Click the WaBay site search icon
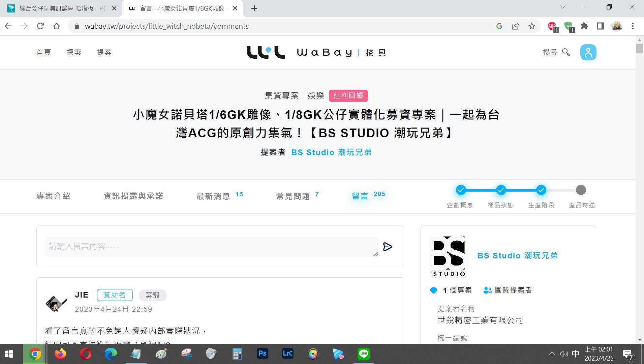The width and height of the screenshot is (644, 364). 566,52
